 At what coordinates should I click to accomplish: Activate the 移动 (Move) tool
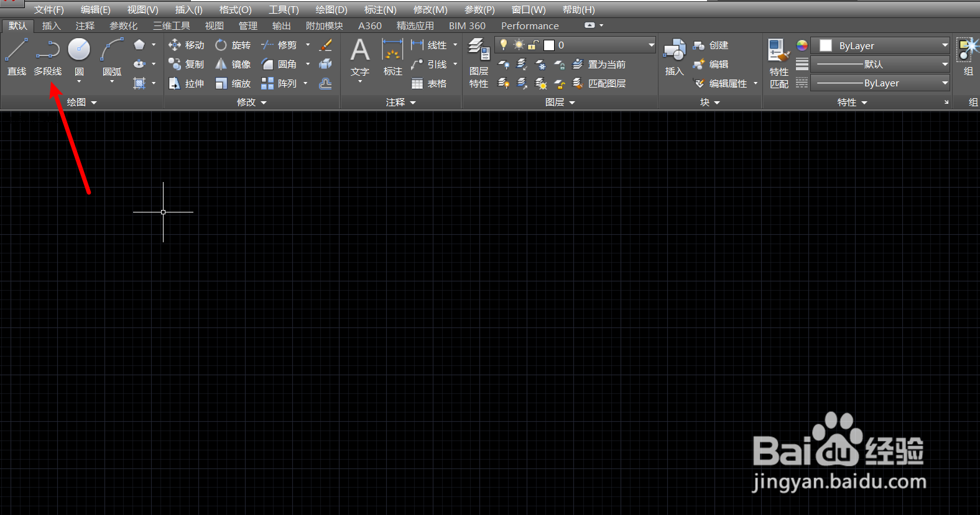186,45
